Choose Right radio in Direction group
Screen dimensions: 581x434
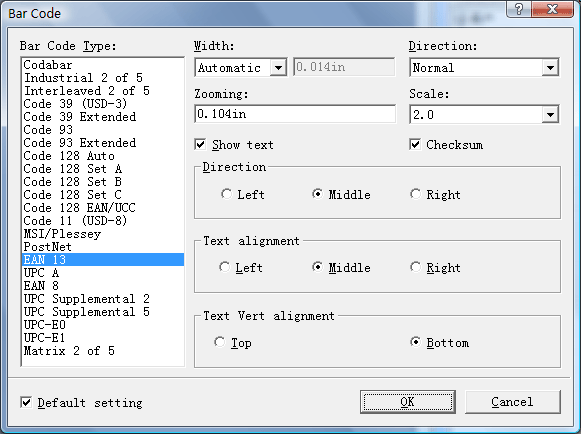coord(415,194)
